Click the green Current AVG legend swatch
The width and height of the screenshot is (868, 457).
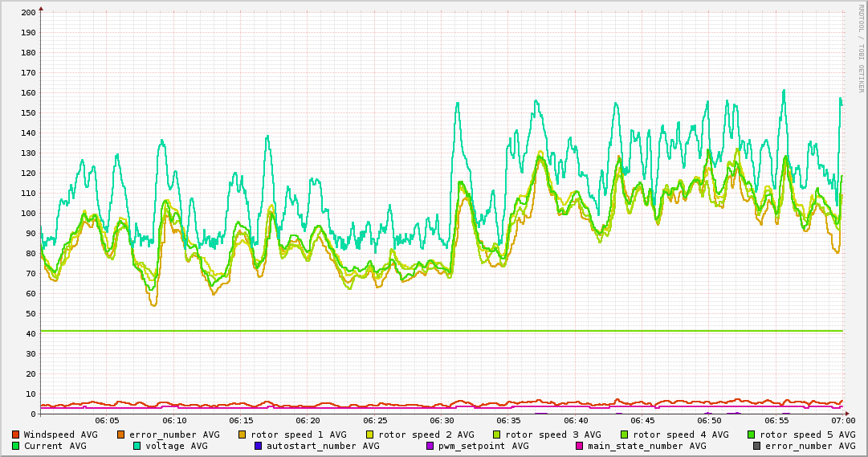tap(15, 446)
